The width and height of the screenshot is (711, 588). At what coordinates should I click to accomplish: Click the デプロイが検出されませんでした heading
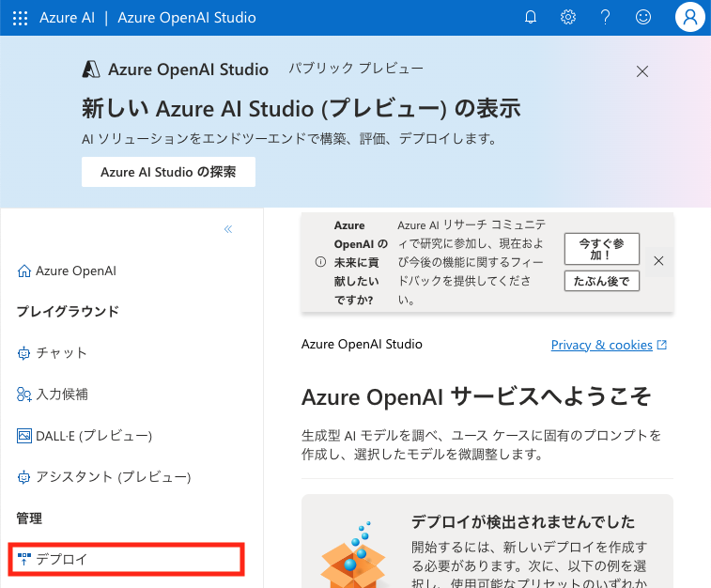523,522
